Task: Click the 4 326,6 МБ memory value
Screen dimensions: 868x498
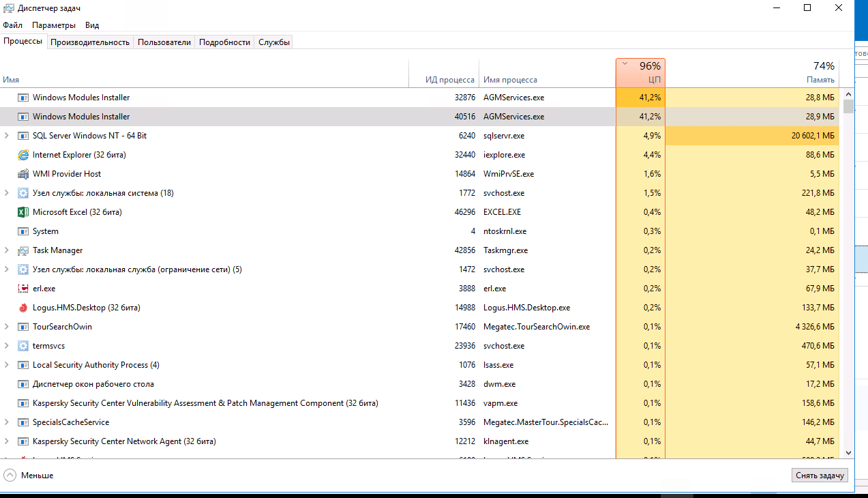Action: 815,327
